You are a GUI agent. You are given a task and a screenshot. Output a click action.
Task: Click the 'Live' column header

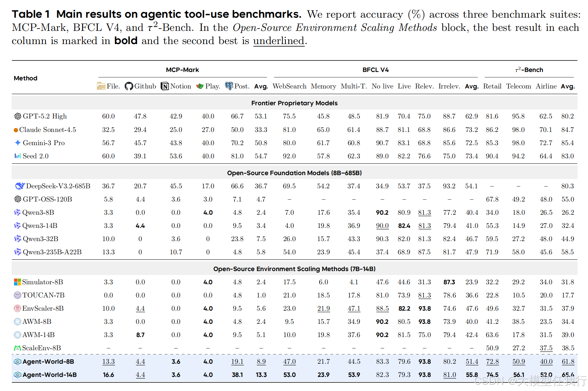coord(404,86)
